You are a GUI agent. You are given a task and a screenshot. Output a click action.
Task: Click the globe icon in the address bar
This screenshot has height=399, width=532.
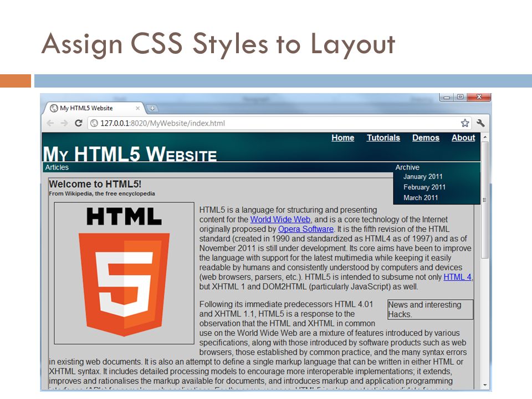94,123
